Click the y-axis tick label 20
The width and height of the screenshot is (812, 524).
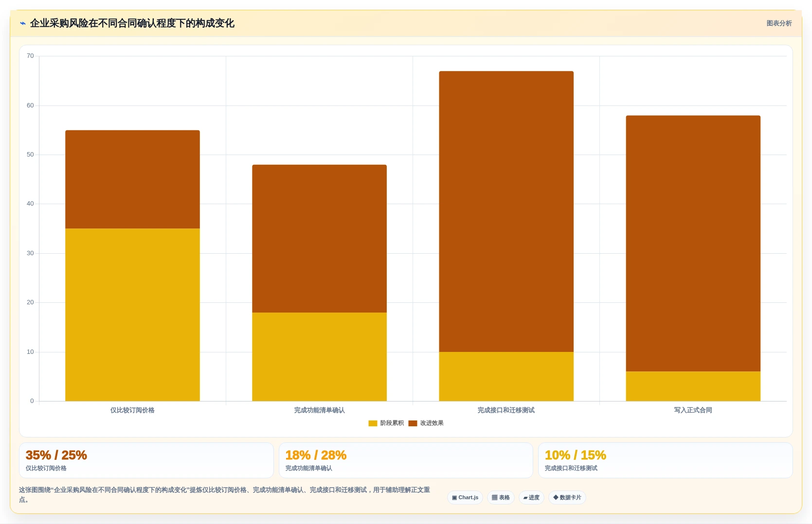tap(30, 302)
